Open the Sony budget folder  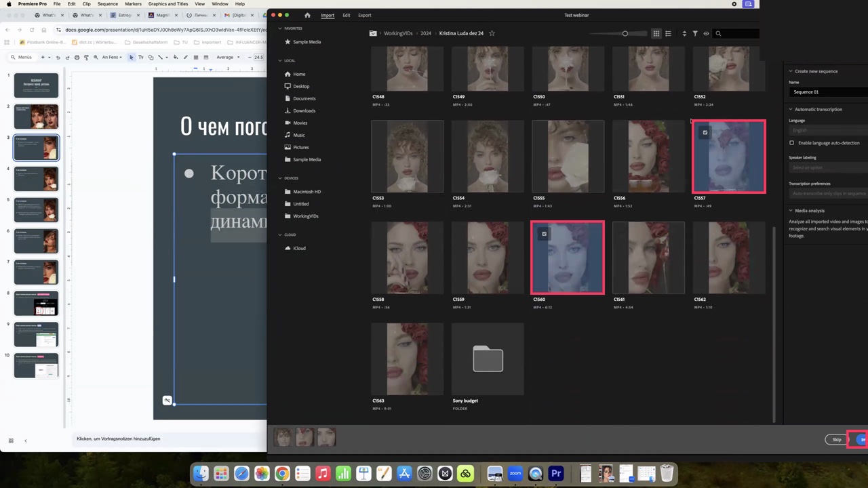coord(488,359)
